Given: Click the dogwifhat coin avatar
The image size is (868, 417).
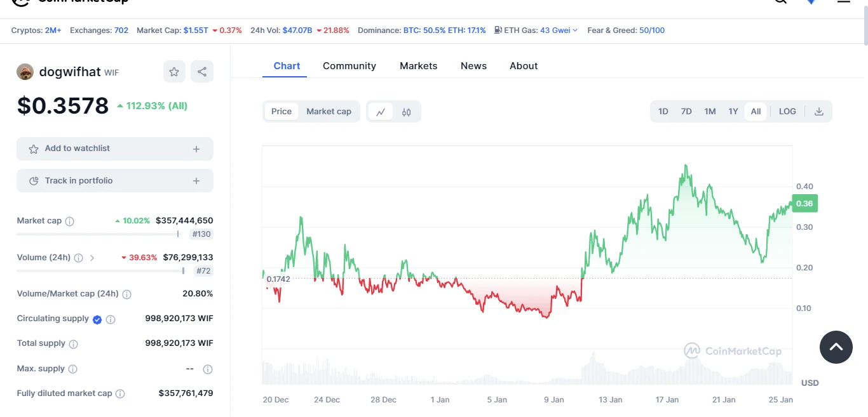Looking at the screenshot, I should click(x=25, y=72).
